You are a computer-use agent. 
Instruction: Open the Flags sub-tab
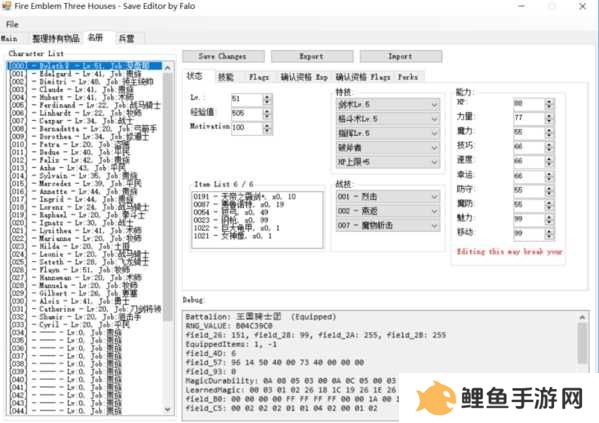click(x=259, y=77)
